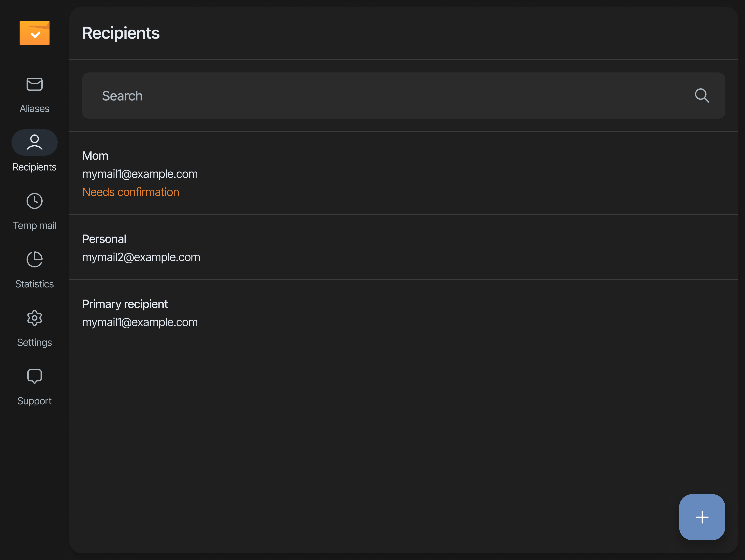The height and width of the screenshot is (560, 745).
Task: Open Temp mail clock icon
Action: [34, 201]
